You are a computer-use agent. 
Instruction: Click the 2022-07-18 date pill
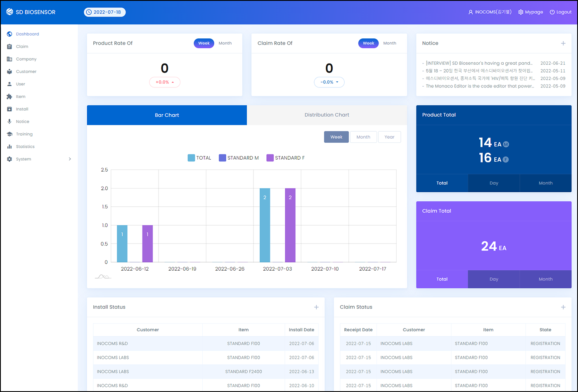click(105, 12)
